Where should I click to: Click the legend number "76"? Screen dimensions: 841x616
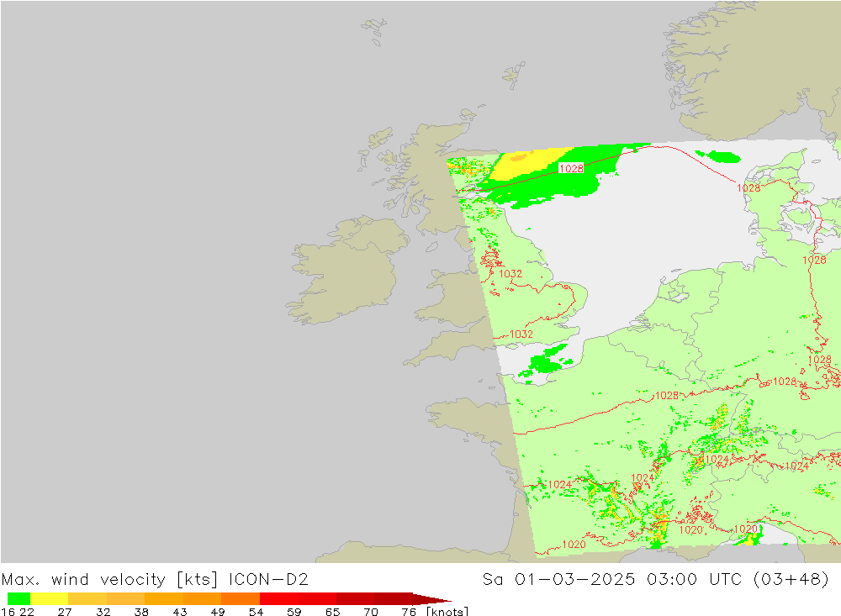point(409,612)
